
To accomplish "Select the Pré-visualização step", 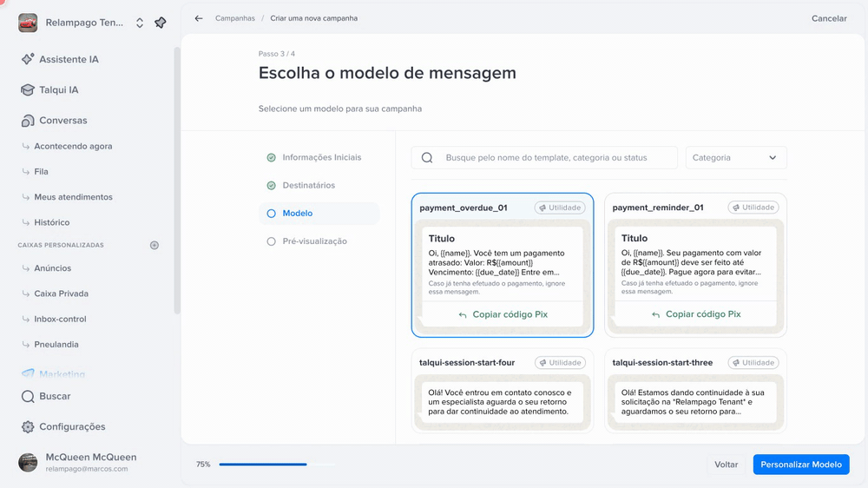I will pyautogui.click(x=319, y=241).
